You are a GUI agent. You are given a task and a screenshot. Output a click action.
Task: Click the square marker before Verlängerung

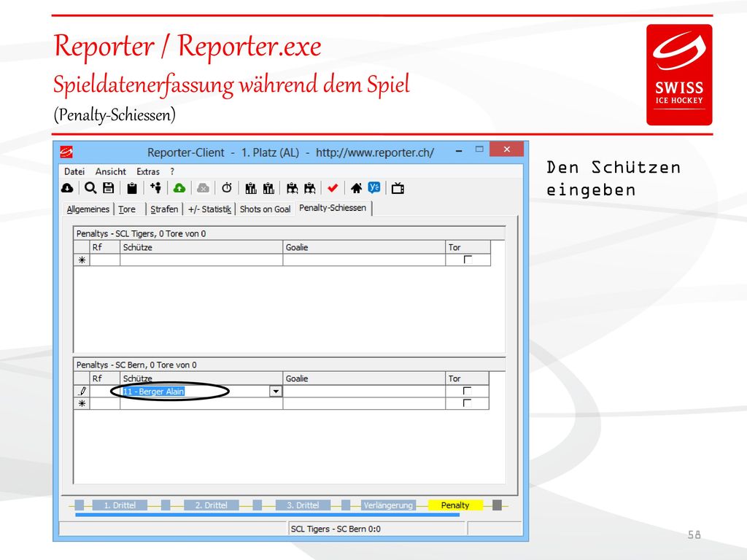[346, 505]
